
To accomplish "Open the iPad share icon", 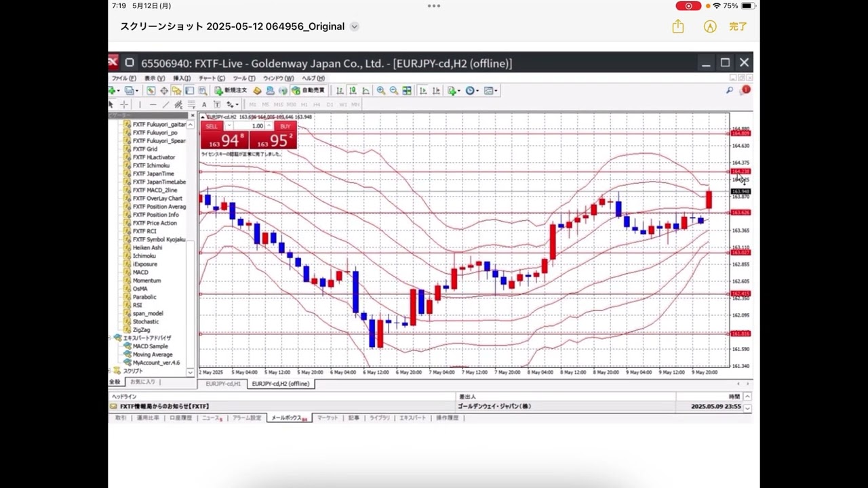I will coord(678,26).
